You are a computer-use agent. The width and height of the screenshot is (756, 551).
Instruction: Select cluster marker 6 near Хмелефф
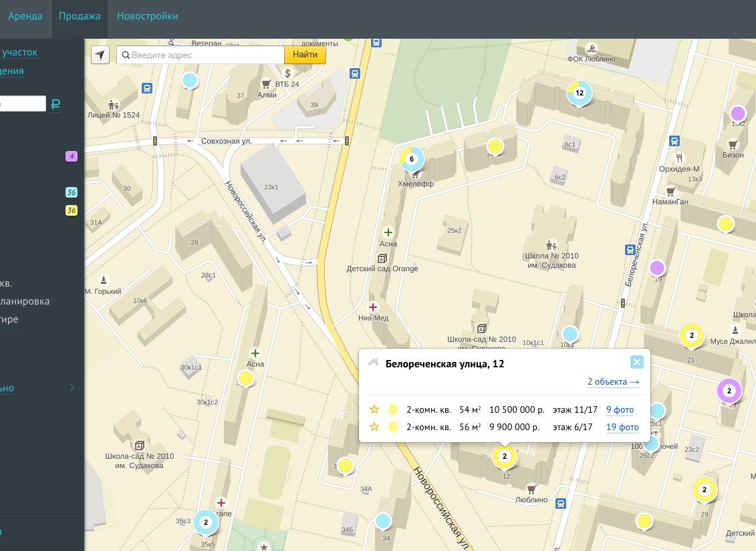[x=412, y=159]
